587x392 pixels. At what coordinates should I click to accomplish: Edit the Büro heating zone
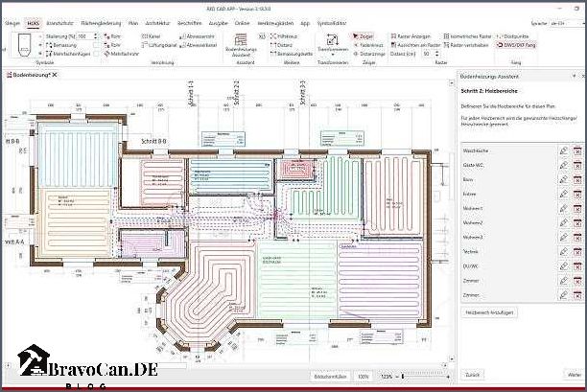tap(563, 180)
